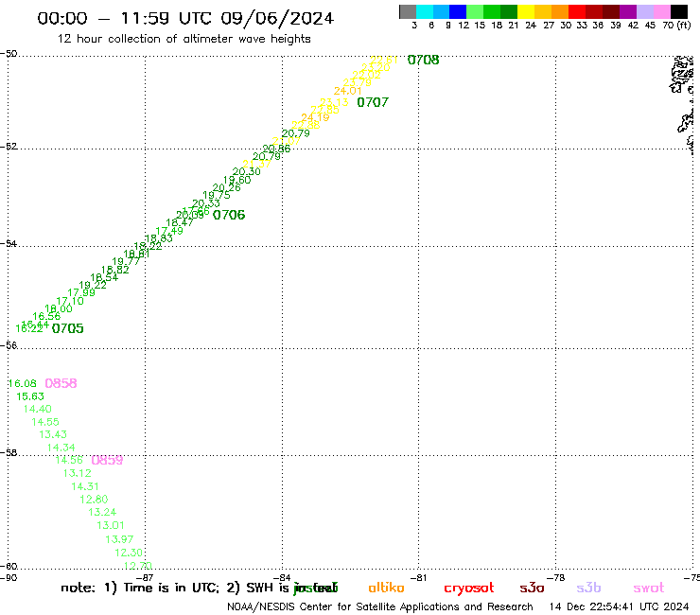700x615 pixels.
Task: Click the wave height value '17.49'
Action: 169,231
